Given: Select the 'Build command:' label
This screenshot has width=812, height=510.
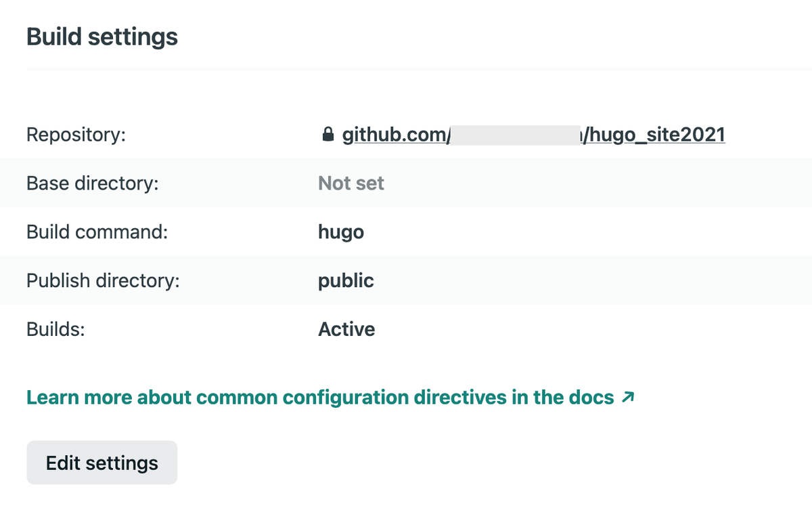Looking at the screenshot, I should [x=97, y=232].
